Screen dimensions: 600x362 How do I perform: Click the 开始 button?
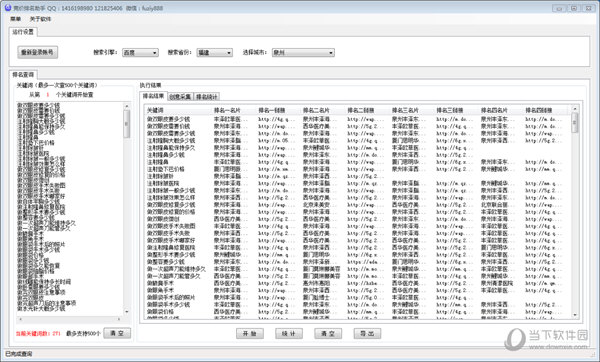click(x=249, y=333)
